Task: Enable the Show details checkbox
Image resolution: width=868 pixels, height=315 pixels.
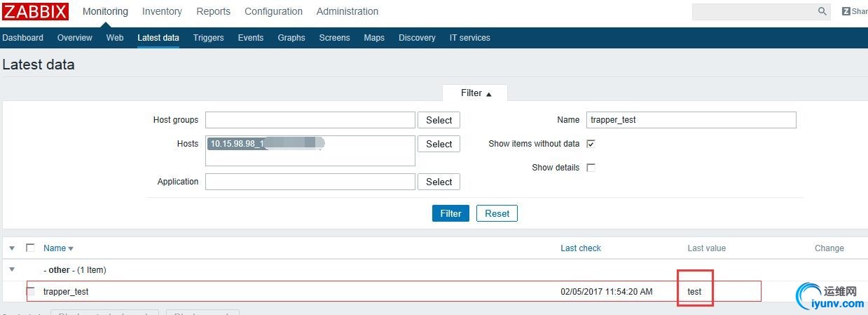Action: [591, 168]
